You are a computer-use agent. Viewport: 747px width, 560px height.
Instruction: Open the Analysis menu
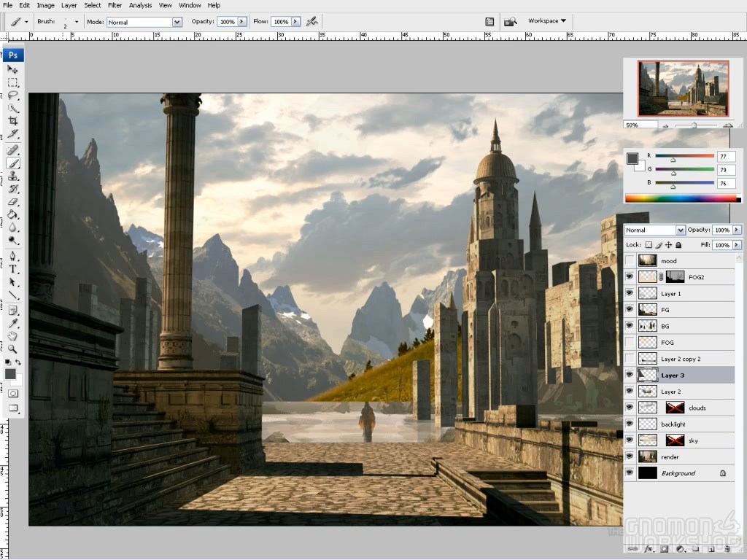point(140,5)
